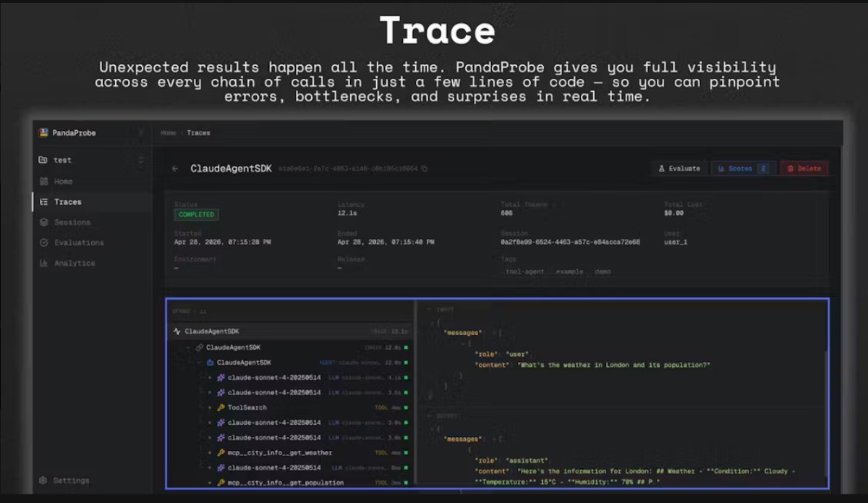Click the red Delete button
Viewport: 868px width, 503px height.
[804, 169]
